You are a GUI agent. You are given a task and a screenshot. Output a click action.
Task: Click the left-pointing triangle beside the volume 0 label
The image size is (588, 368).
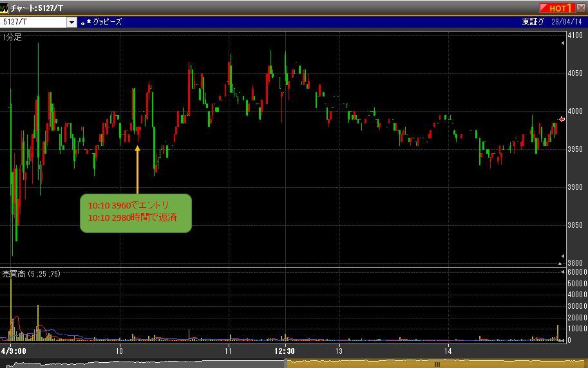562,340
